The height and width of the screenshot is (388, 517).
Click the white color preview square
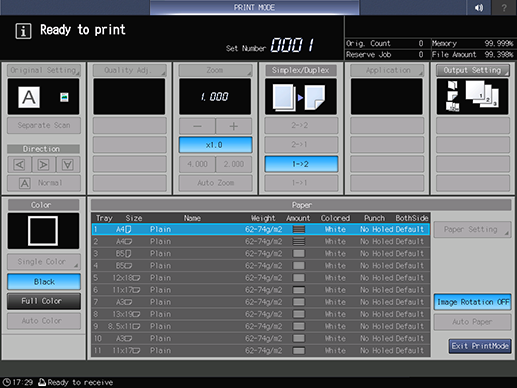(x=43, y=231)
